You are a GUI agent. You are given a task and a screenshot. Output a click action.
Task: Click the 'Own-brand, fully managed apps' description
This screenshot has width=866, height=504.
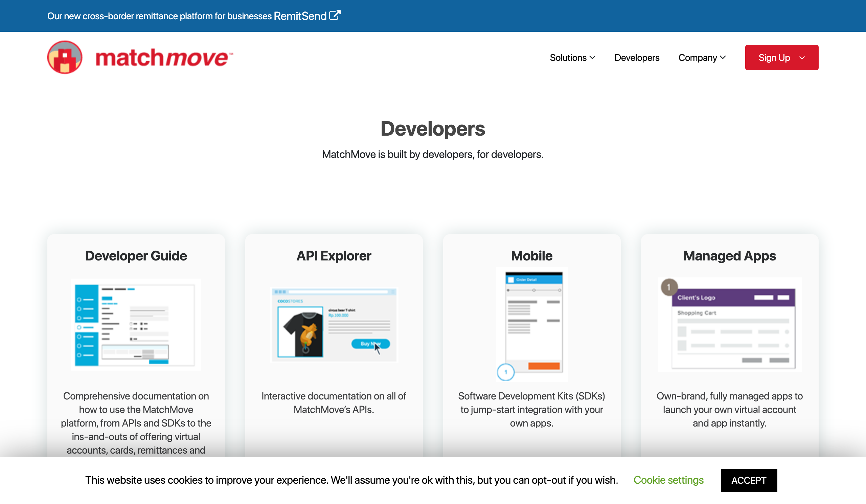(x=730, y=410)
